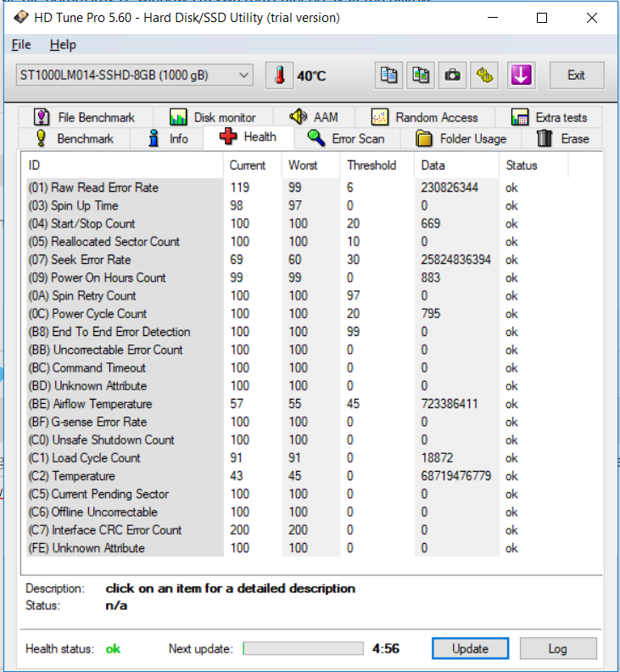Select the Offline Uncorrectable row
Viewport: 620px width, 672px height.
point(297,512)
